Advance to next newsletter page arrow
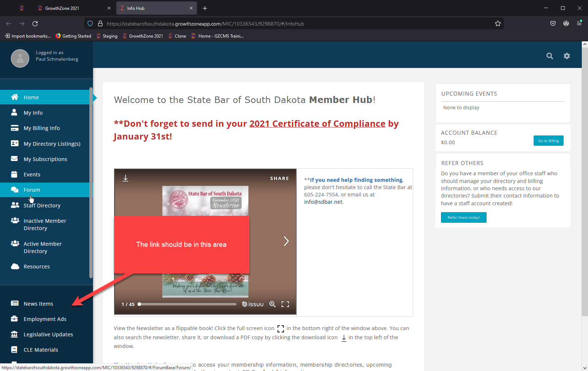This screenshot has height=371, width=588. point(286,241)
